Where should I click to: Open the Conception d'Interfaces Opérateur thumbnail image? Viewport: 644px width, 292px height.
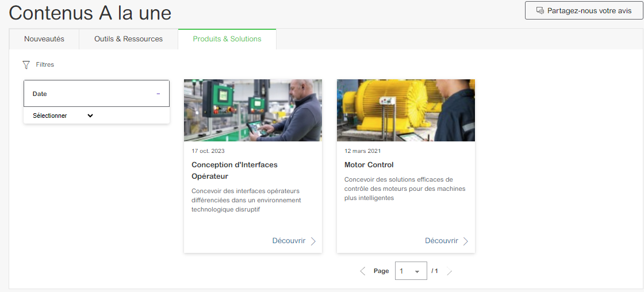pyautogui.click(x=253, y=110)
